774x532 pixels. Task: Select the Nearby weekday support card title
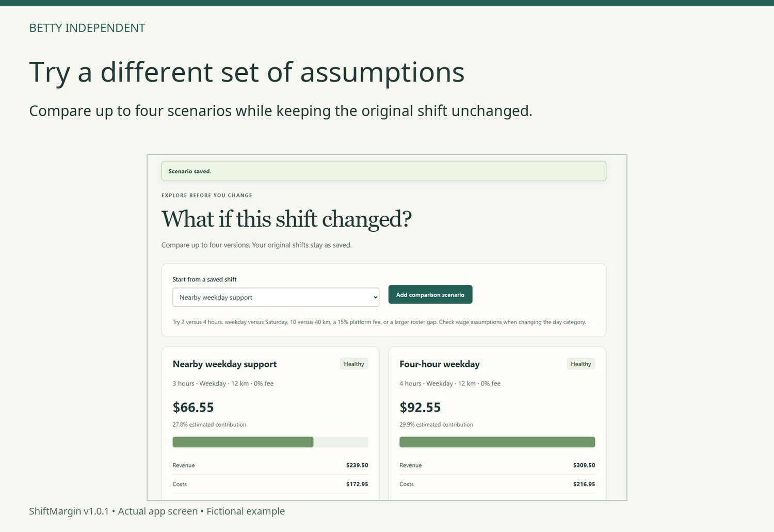pyautogui.click(x=224, y=364)
